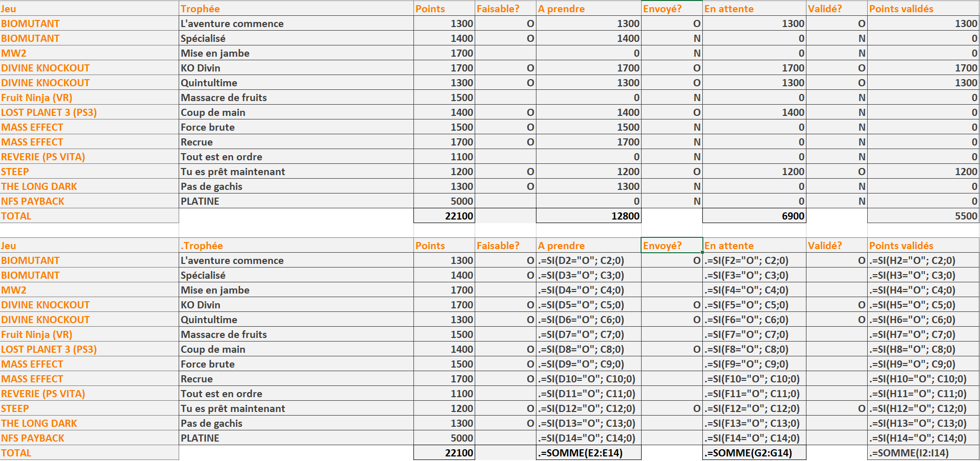Select the formula .=SI(F2="O"; C2;0)
Screen dimensions: 980x461
(754, 260)
